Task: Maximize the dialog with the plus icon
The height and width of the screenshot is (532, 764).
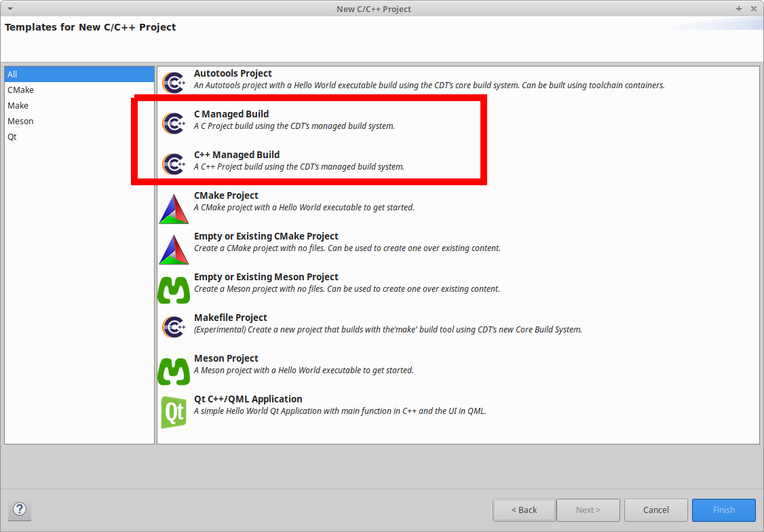Action: [739, 9]
